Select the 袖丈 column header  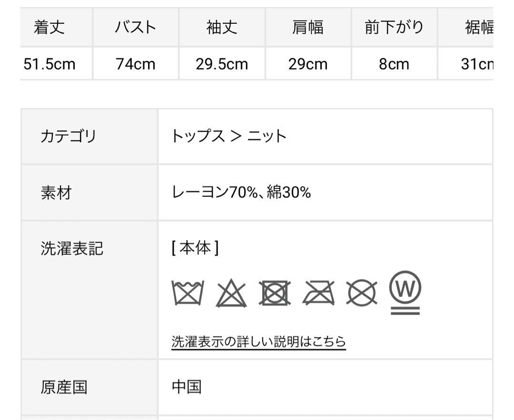(x=222, y=27)
